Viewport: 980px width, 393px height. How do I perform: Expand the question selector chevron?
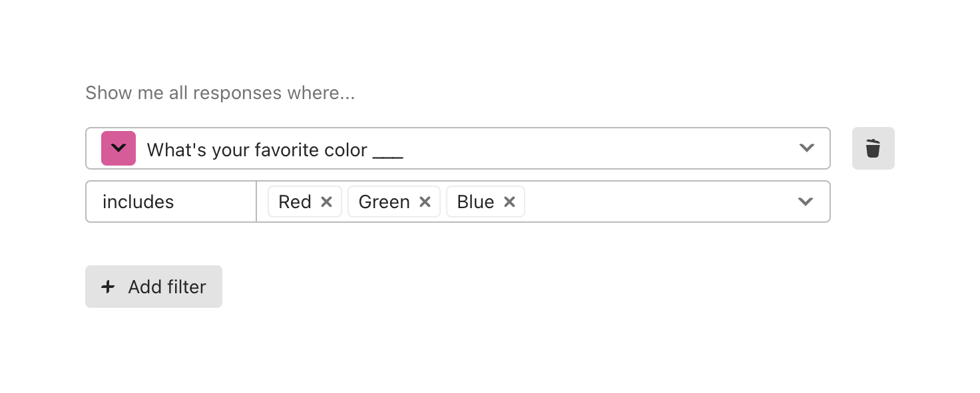tap(806, 148)
